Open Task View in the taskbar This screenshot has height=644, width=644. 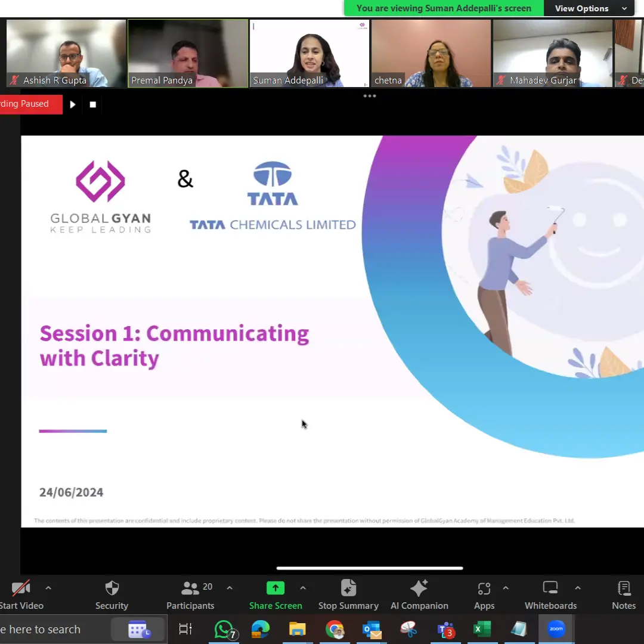tap(185, 629)
